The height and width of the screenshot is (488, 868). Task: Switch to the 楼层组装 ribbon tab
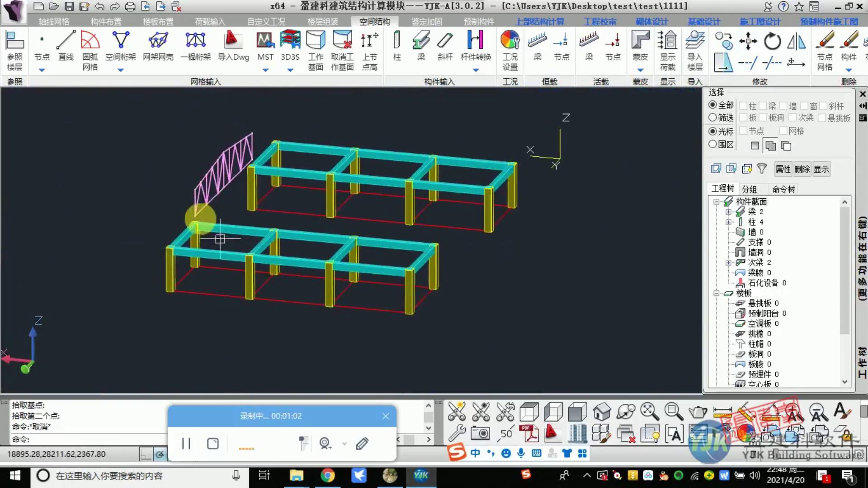[323, 22]
